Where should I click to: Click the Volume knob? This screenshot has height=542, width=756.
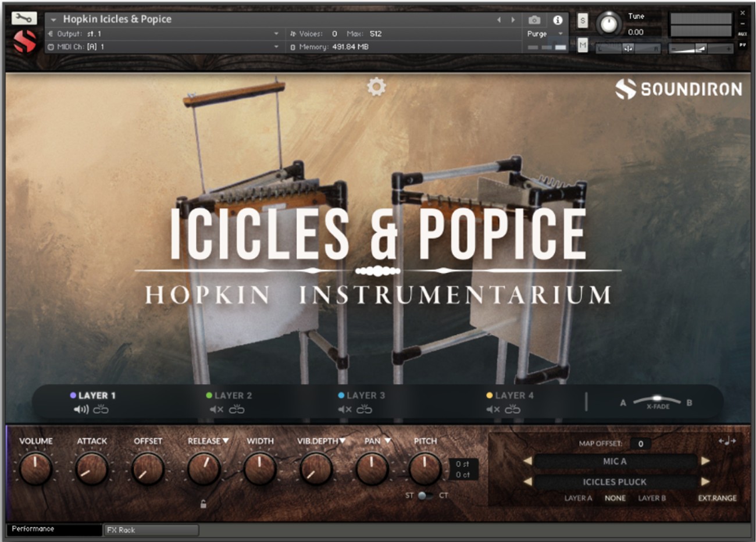35,469
